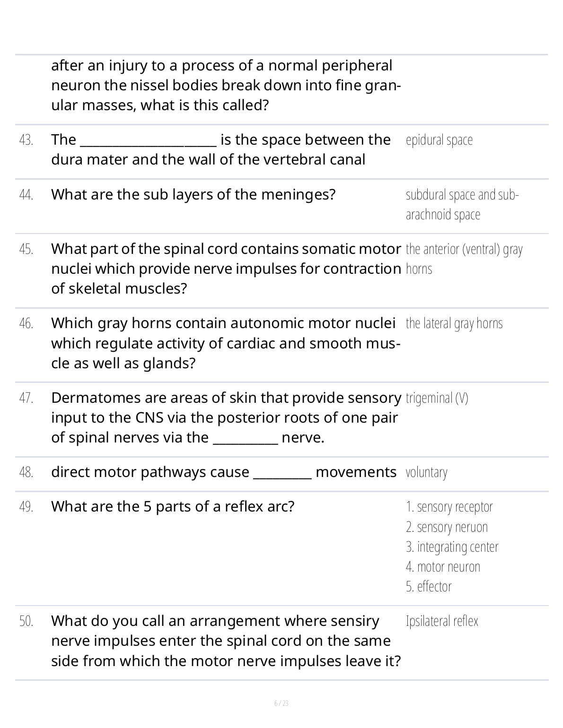Screen dimensions: 563x728
Task: Click the 'voluntary' answer text
Action: 426,472
